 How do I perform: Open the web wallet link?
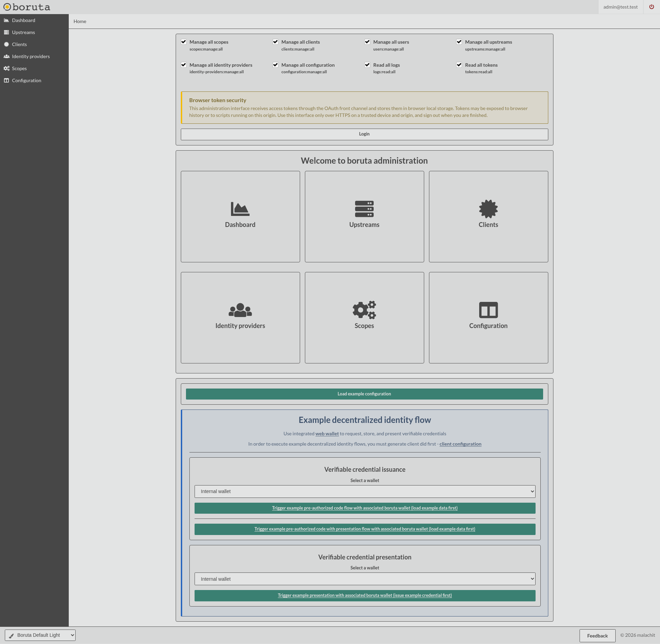tap(327, 434)
